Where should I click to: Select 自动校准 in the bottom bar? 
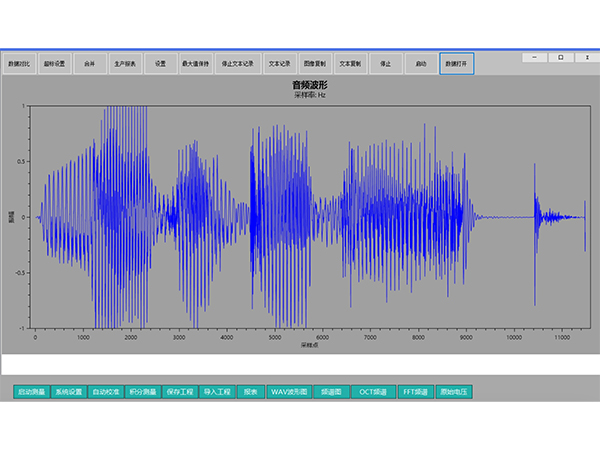(106, 392)
